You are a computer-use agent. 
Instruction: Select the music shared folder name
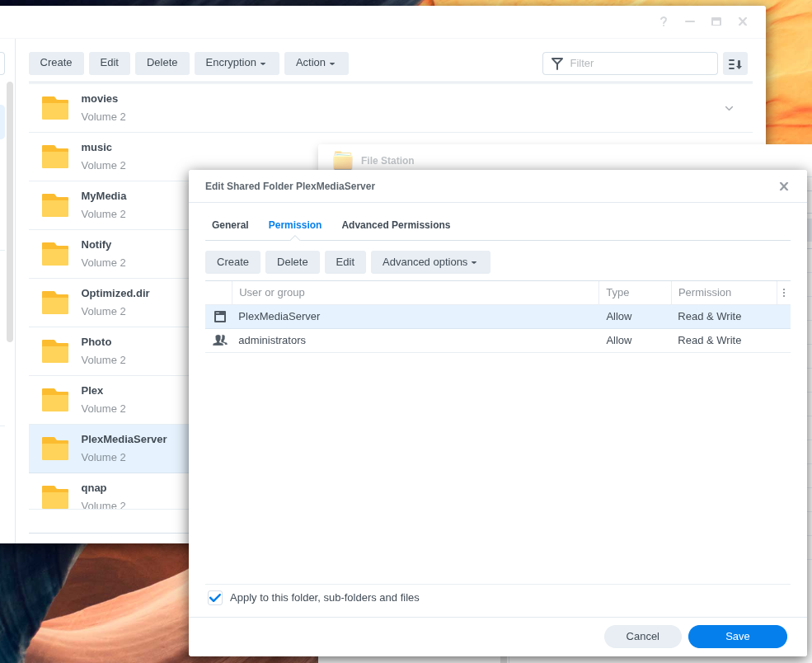point(96,148)
